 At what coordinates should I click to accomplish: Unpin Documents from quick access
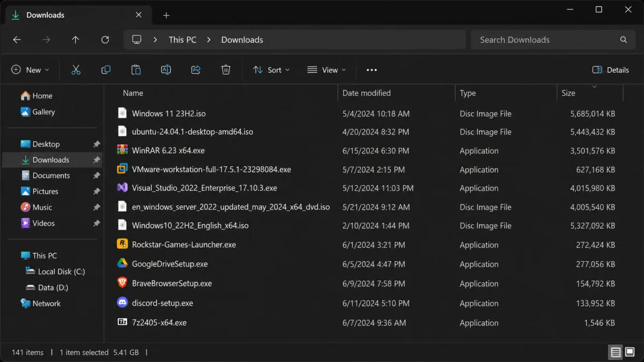(97, 175)
